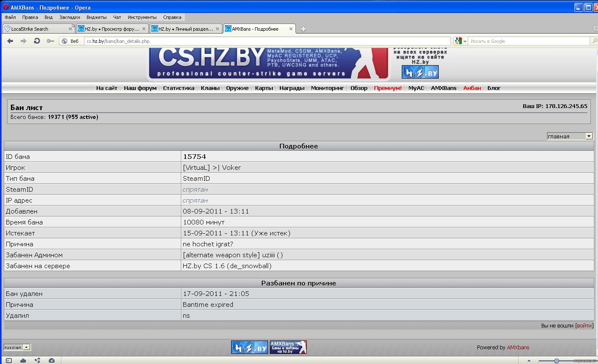Close the HZ.by Личный раздел tab

pos(217,29)
